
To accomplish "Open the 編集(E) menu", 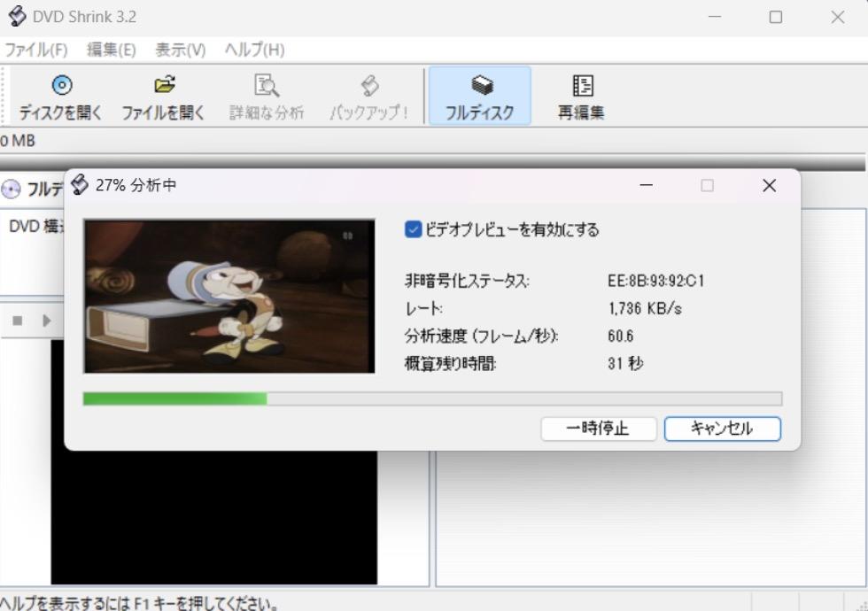I will [112, 50].
